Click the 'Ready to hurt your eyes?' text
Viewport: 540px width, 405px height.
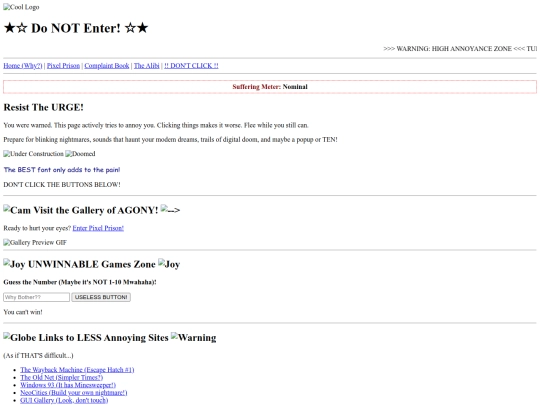pos(37,228)
